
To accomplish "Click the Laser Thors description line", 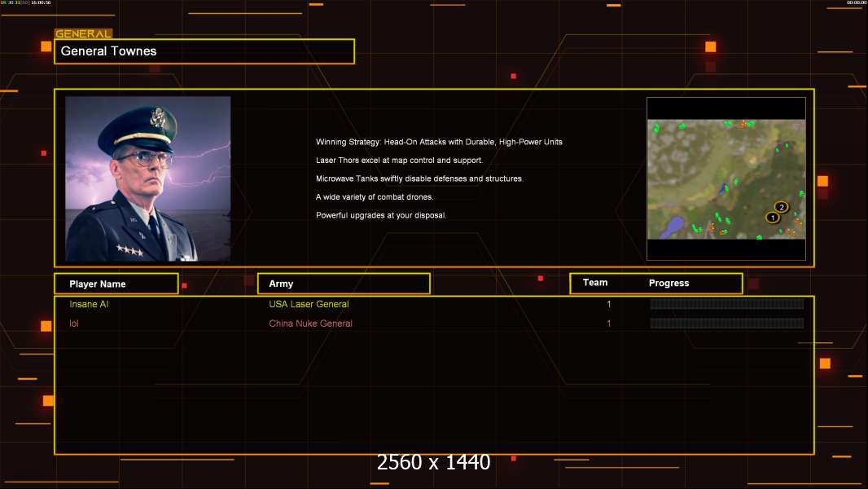I will pyautogui.click(x=399, y=160).
